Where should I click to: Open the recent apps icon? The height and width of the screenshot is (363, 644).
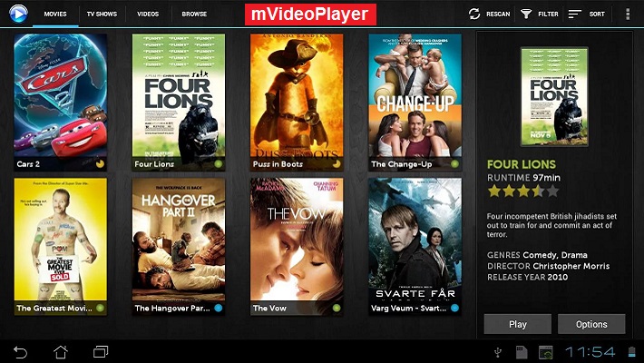coord(101,351)
